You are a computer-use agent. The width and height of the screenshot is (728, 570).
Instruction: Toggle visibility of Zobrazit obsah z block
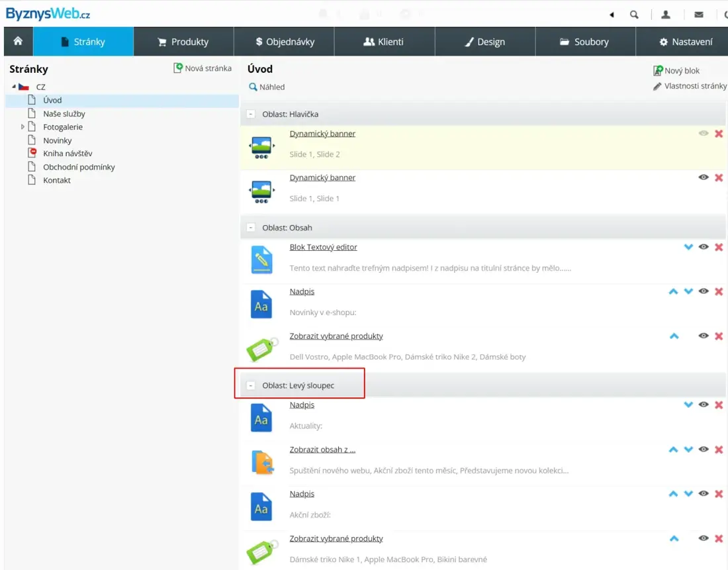(704, 450)
